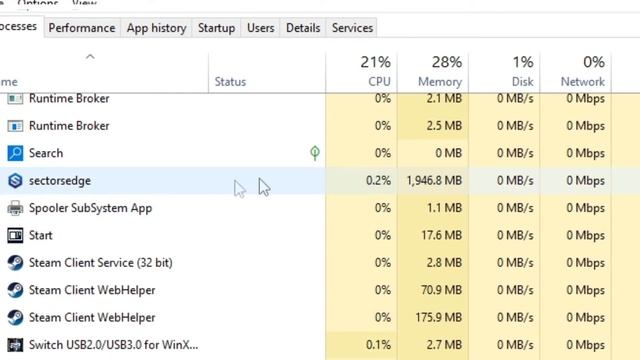Click the second Runtime Broker icon
This screenshot has height=360, width=640.
click(15, 126)
